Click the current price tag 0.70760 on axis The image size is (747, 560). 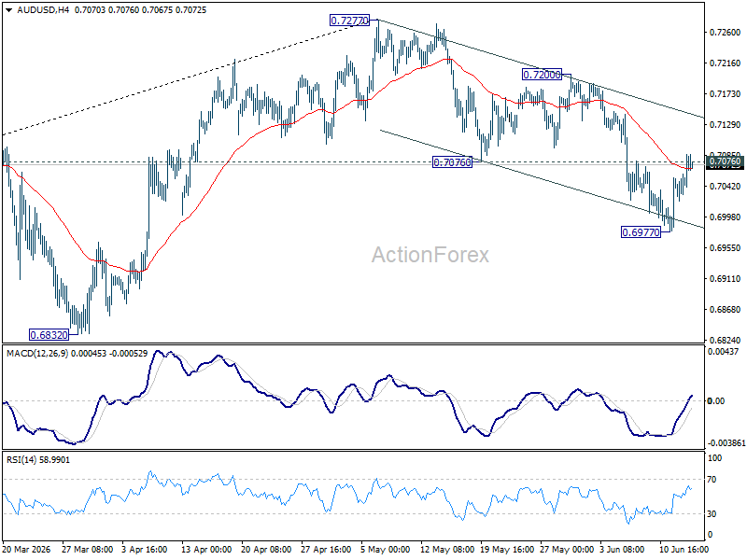click(725, 161)
